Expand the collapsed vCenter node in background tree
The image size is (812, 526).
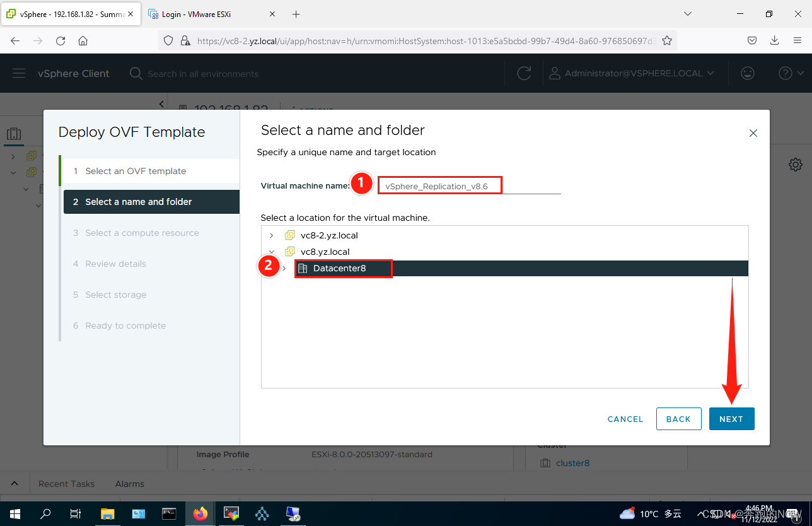pyautogui.click(x=13, y=156)
